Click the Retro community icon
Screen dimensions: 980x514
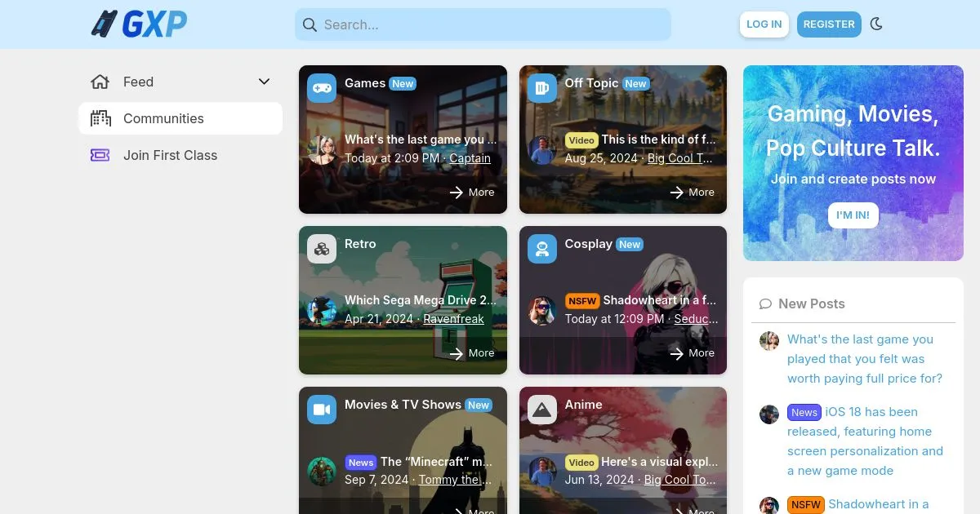pos(322,249)
